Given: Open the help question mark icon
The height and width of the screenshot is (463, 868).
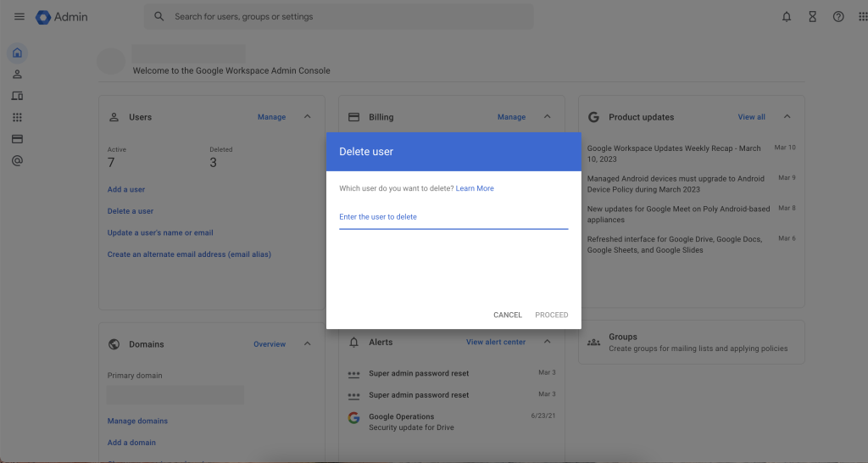Looking at the screenshot, I should pyautogui.click(x=838, y=17).
